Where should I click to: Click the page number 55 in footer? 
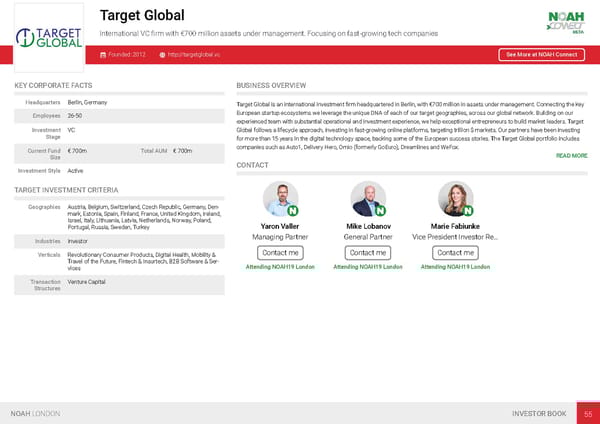(x=589, y=413)
